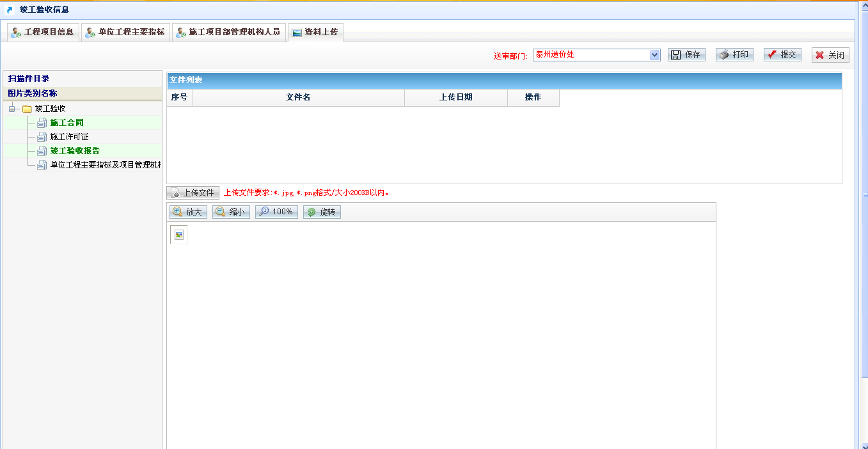Click the zoom in (放大) magnifier button
Viewport: 868px width, 449px height.
(188, 212)
